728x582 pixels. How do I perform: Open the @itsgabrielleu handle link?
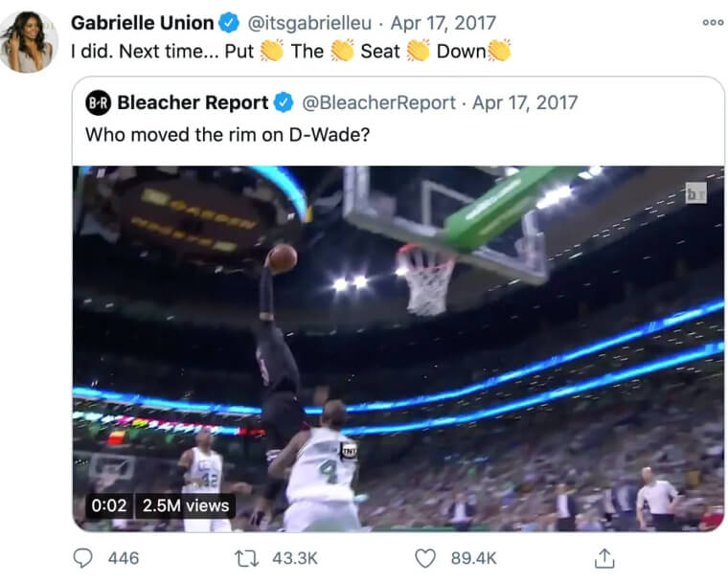tap(309, 21)
